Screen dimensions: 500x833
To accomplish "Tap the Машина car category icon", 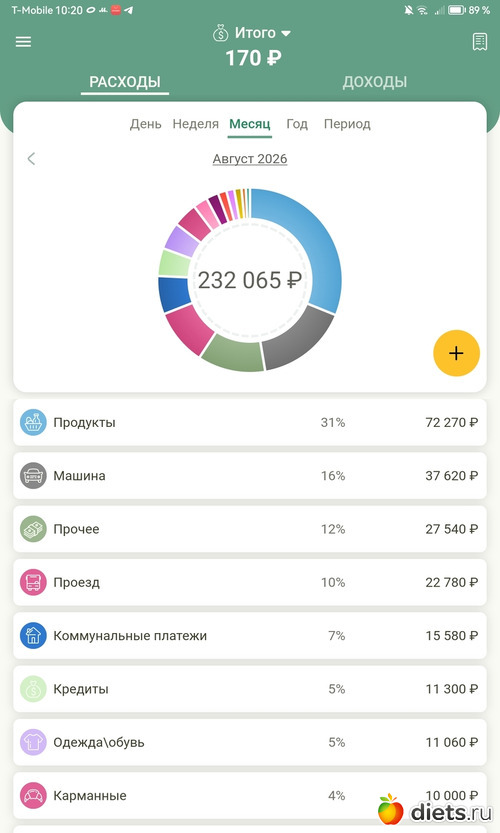I will coord(33,475).
